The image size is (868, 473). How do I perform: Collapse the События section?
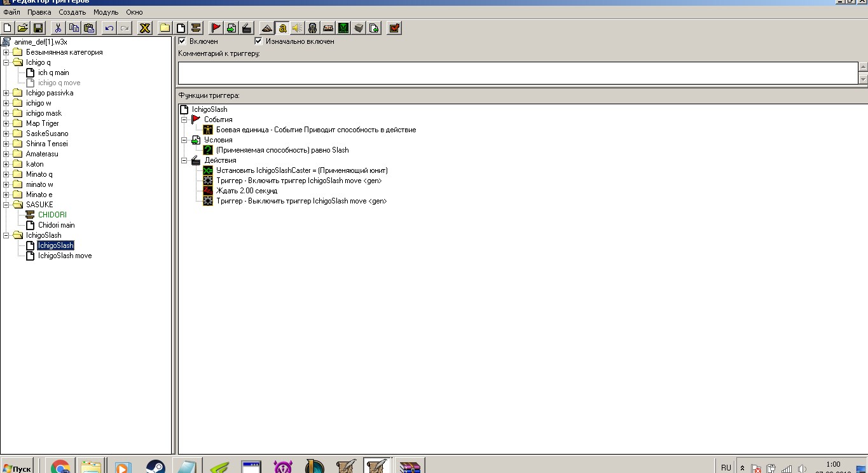coord(184,120)
